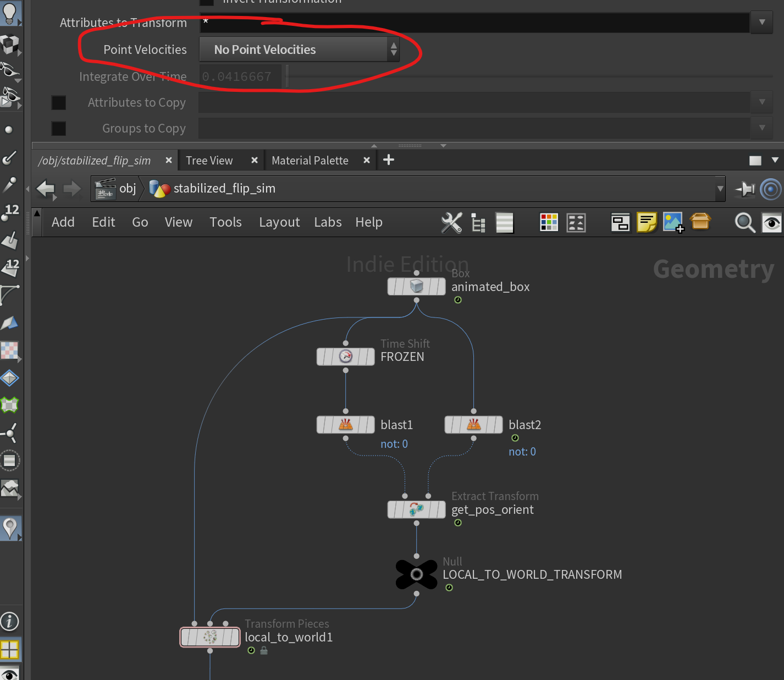Select the animated_box Box node
Screen dimensions: 784x680
[x=416, y=287]
